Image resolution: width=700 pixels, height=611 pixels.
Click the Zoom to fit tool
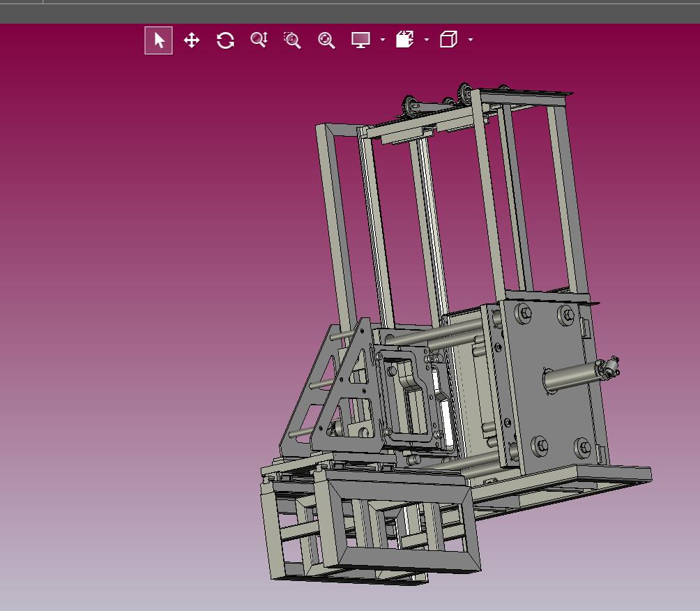pyautogui.click(x=326, y=40)
